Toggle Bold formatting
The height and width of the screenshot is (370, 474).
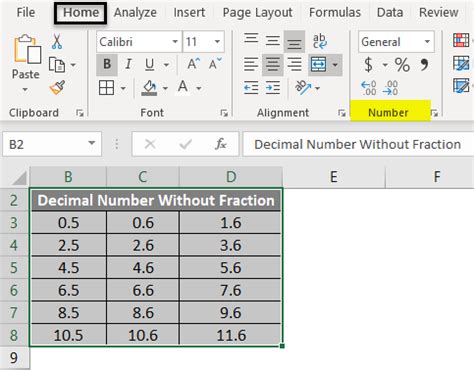coord(107,64)
